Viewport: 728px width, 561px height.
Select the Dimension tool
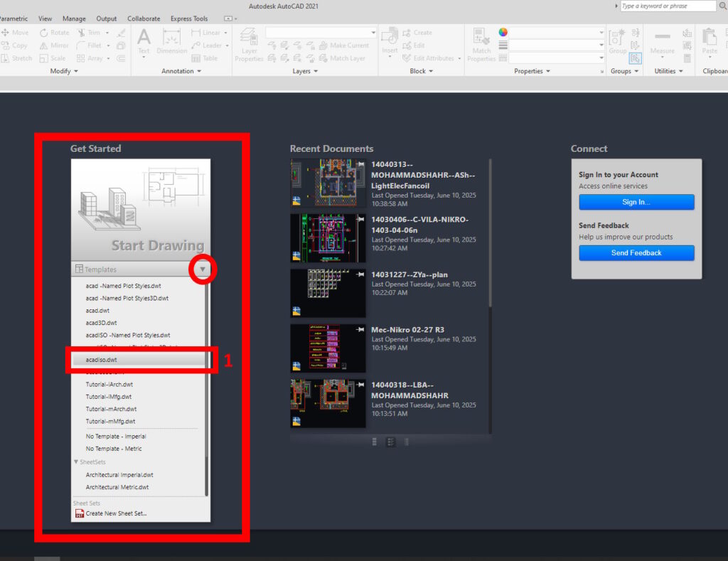tap(172, 42)
